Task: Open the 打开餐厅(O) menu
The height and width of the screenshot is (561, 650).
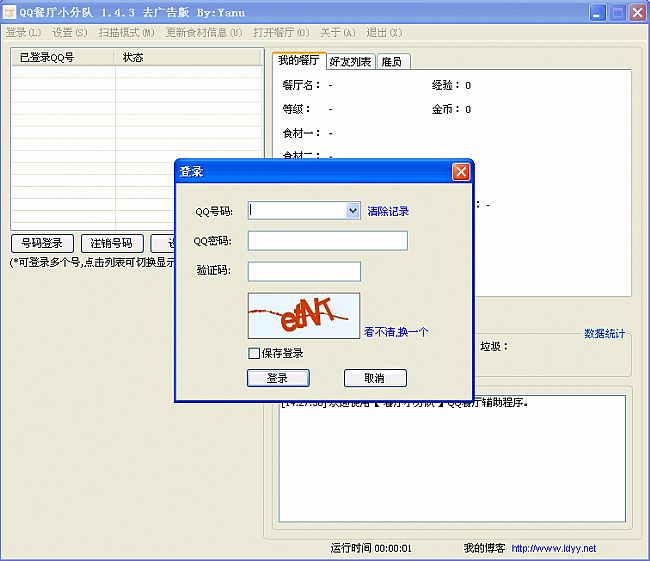Action: [x=281, y=32]
